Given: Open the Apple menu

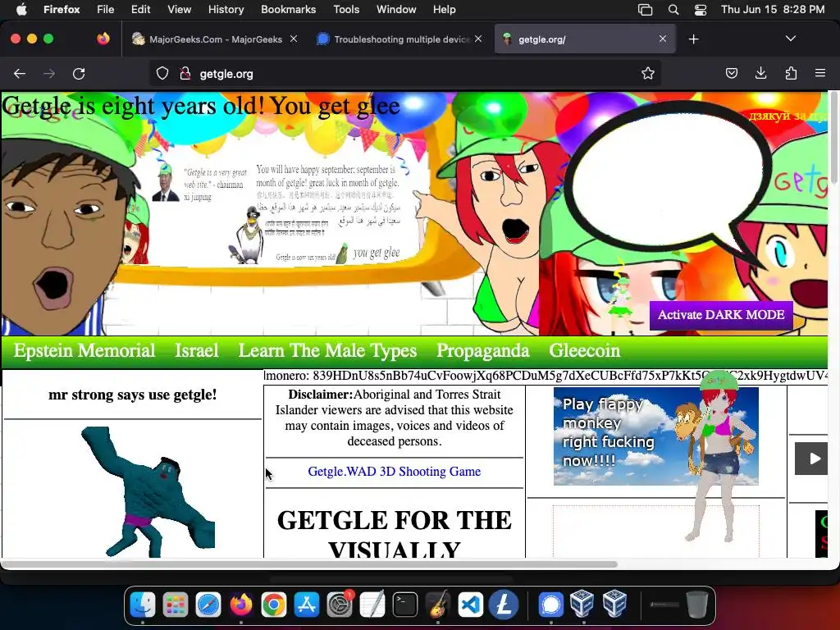Looking at the screenshot, I should (21, 10).
